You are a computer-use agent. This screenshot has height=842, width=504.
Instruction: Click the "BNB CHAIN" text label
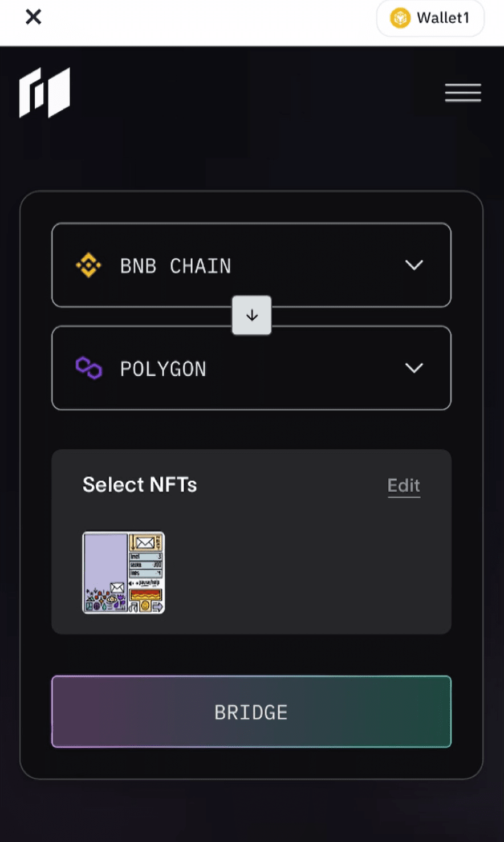click(176, 266)
